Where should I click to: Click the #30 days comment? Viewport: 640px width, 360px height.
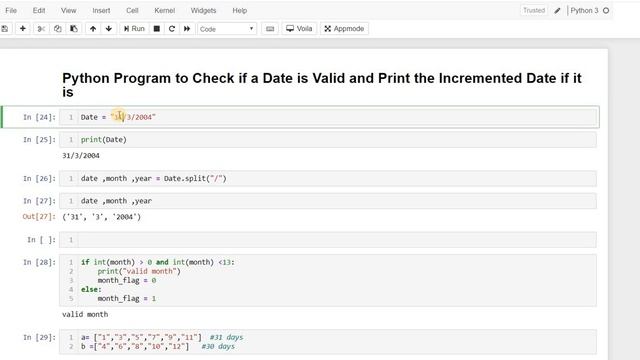[218, 346]
